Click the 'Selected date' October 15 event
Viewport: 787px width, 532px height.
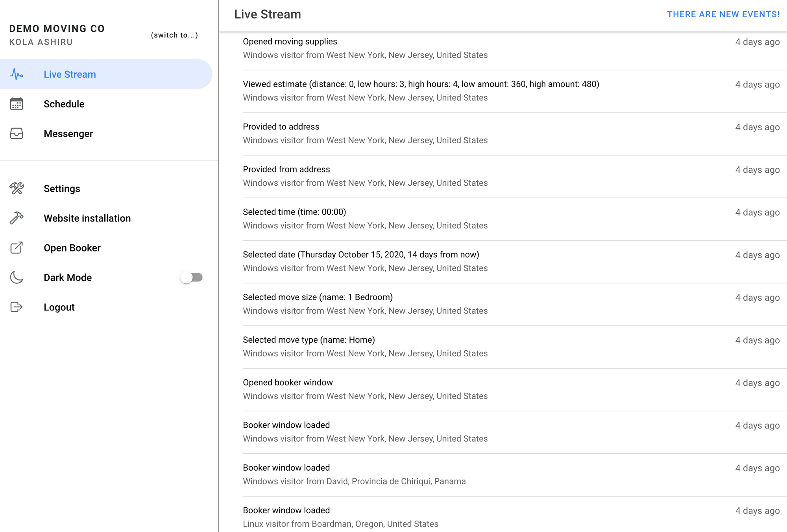pos(361,261)
